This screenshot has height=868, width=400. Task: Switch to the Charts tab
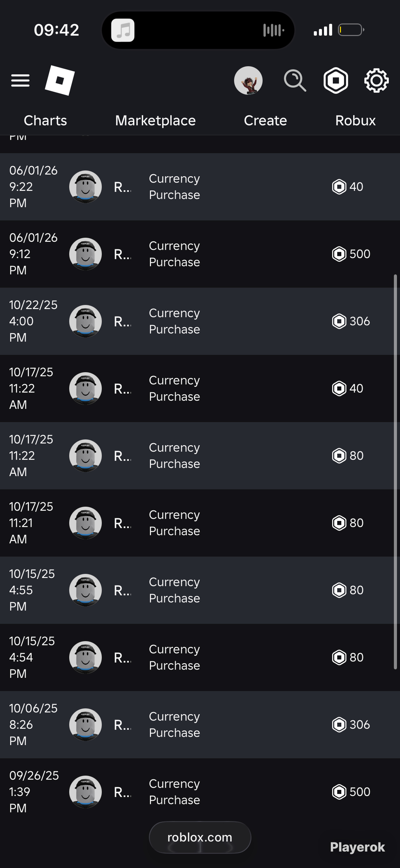45,121
